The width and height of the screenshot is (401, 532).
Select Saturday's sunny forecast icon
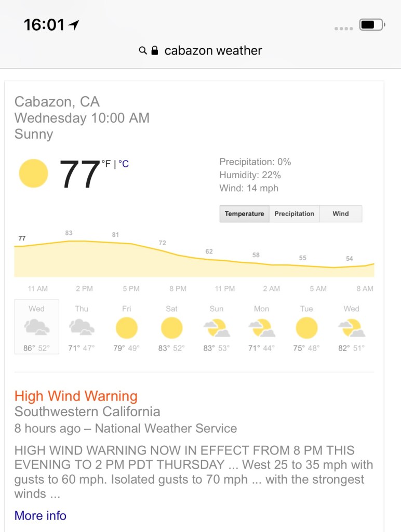[x=171, y=328]
